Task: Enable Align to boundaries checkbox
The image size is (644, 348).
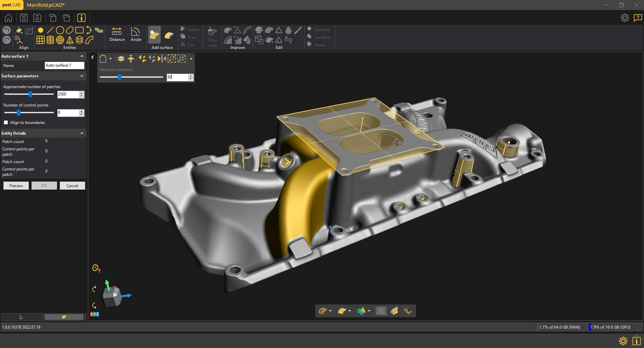Action: [6, 123]
